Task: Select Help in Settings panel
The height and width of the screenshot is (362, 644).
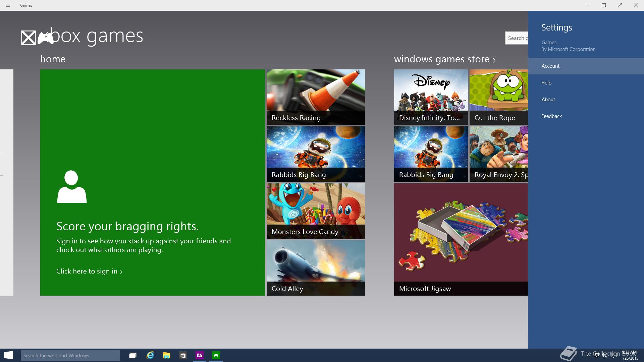Action: coord(546,83)
